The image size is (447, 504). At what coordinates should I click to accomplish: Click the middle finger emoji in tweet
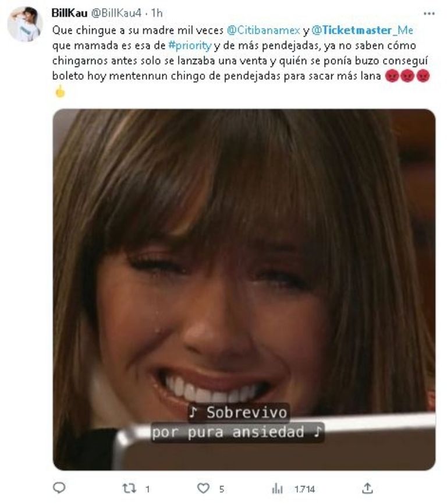point(60,91)
